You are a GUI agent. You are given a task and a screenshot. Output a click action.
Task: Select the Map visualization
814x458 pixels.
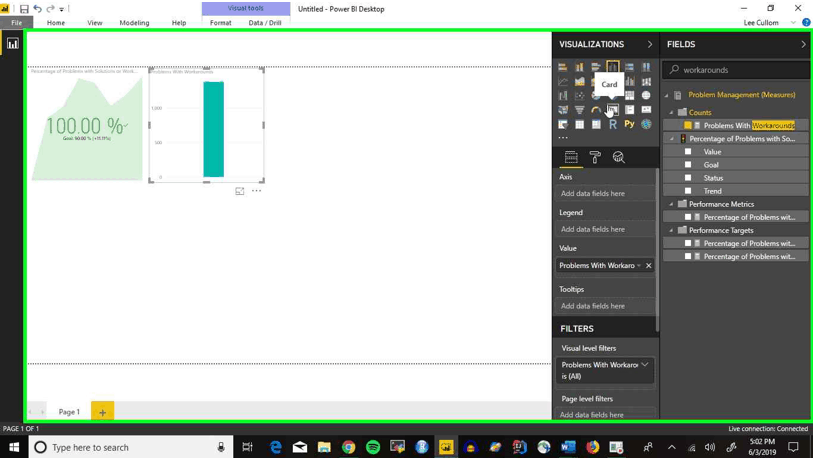[x=646, y=96]
